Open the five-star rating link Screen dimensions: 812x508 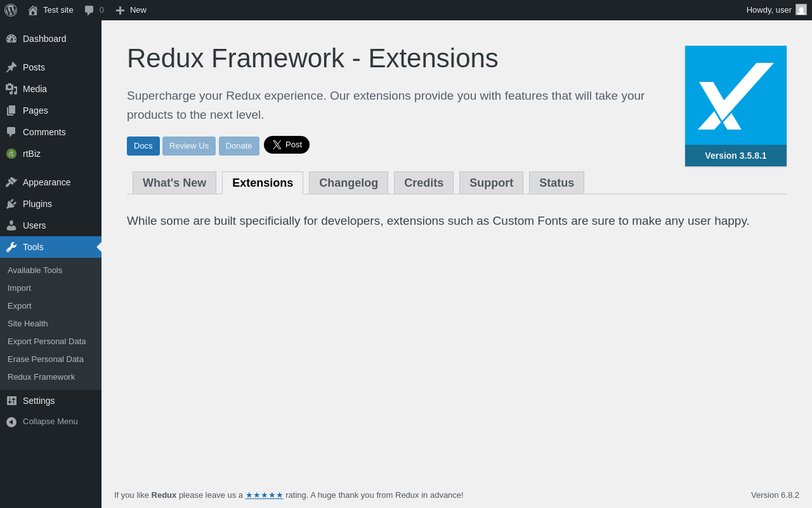265,495
